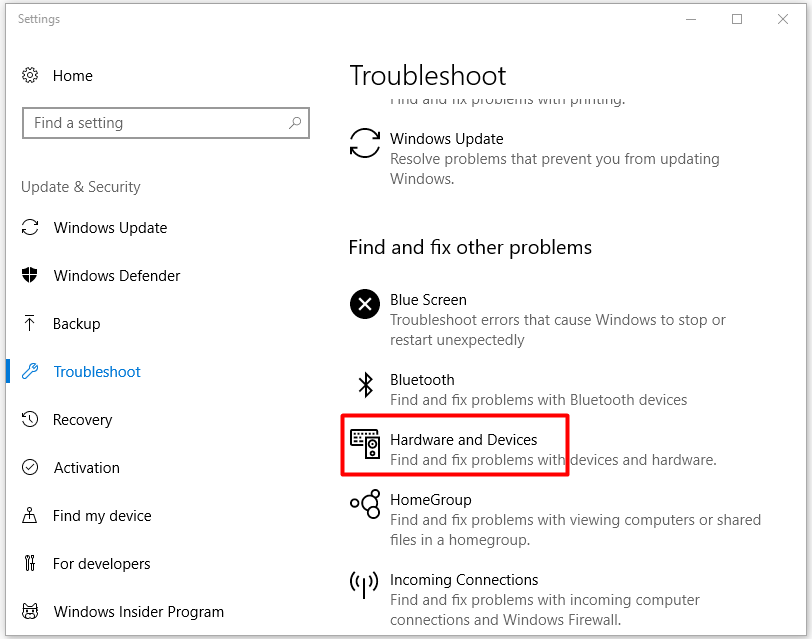This screenshot has height=639, width=812.
Task: Select Windows Insider Program in sidebar
Action: pyautogui.click(x=138, y=612)
